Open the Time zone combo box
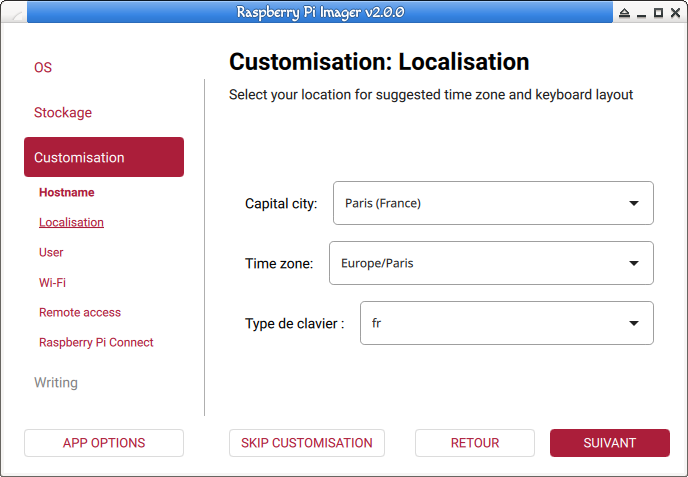The width and height of the screenshot is (688, 477). pyautogui.click(x=491, y=263)
